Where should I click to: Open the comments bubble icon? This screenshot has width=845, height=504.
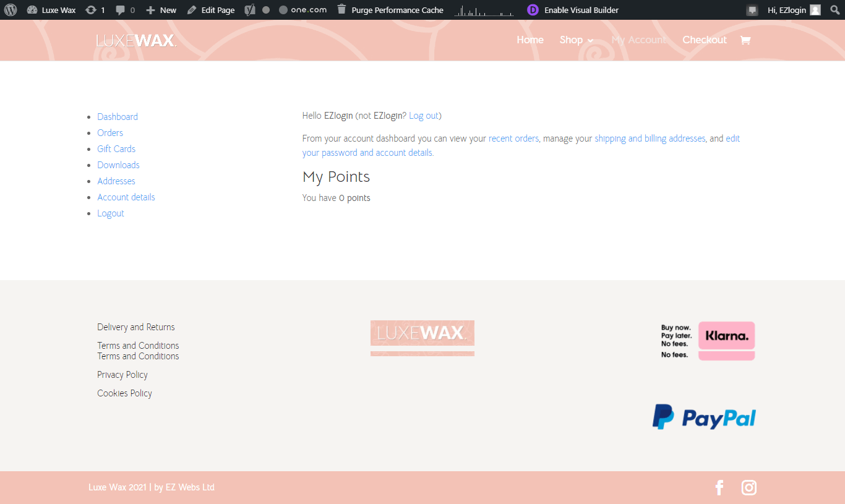125,10
